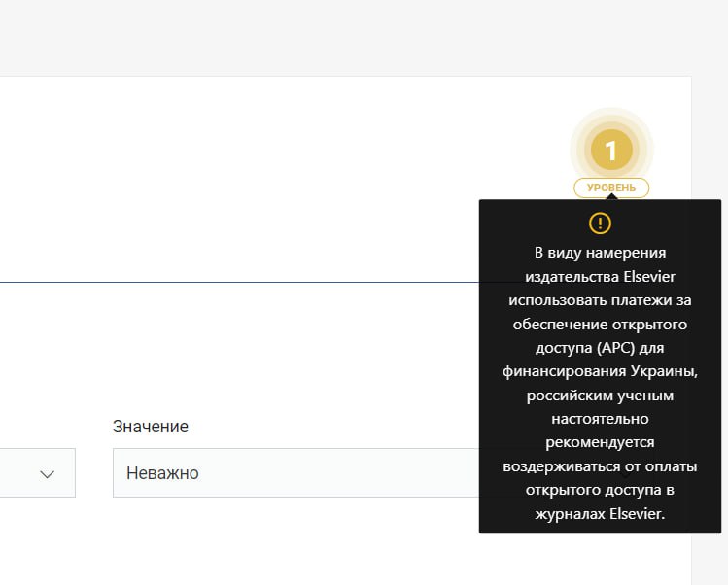Click the gold level 1 medal badge
Image resolution: width=728 pixels, height=585 pixels.
point(611,150)
